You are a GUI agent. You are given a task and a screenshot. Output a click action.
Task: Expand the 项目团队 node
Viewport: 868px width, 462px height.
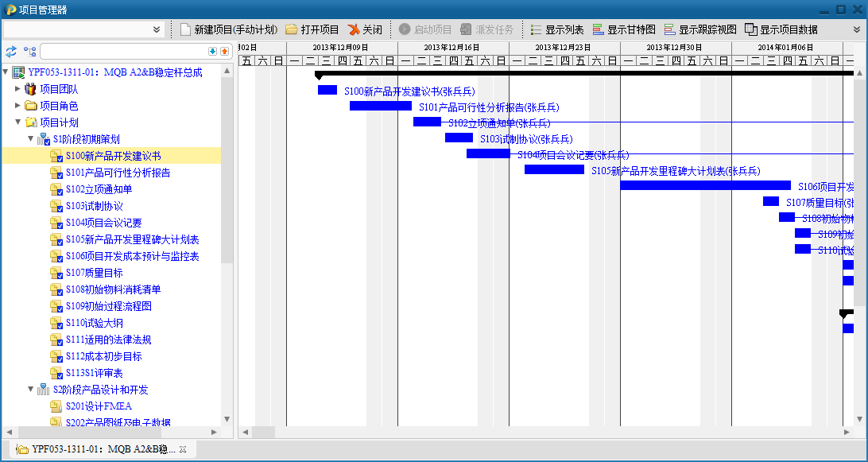click(x=17, y=88)
